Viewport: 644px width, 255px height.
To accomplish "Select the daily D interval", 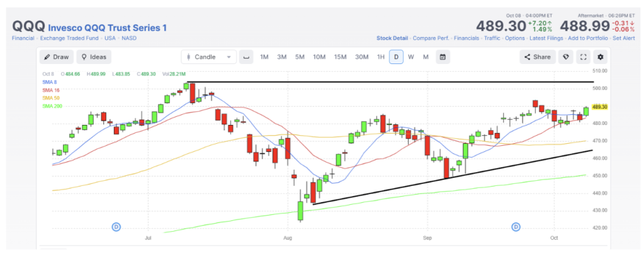I will [396, 57].
